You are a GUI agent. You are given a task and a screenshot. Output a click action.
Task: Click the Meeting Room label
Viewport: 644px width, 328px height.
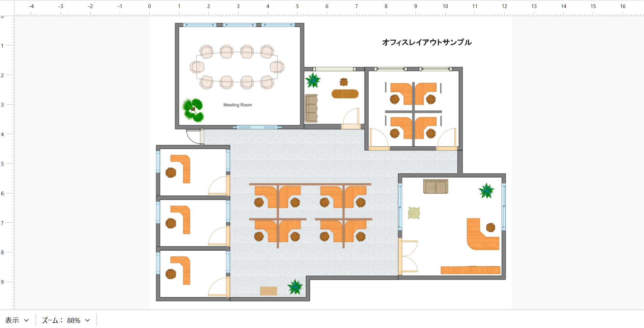tap(237, 105)
